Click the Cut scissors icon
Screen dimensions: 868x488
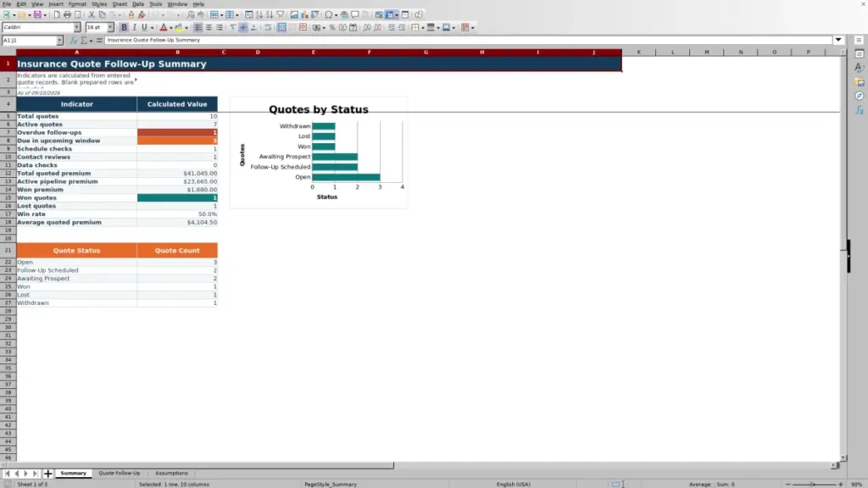pos(92,15)
